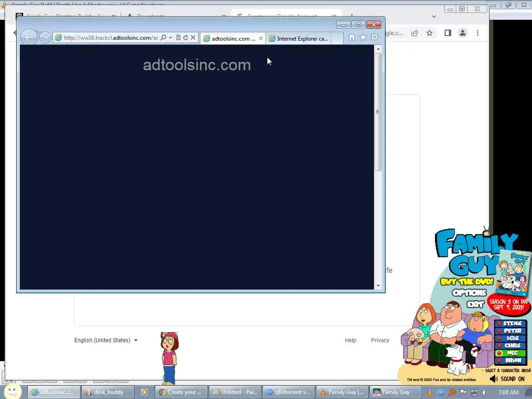Open the volume speaker tray icon
This screenshot has width=532, height=399.
(485, 393)
